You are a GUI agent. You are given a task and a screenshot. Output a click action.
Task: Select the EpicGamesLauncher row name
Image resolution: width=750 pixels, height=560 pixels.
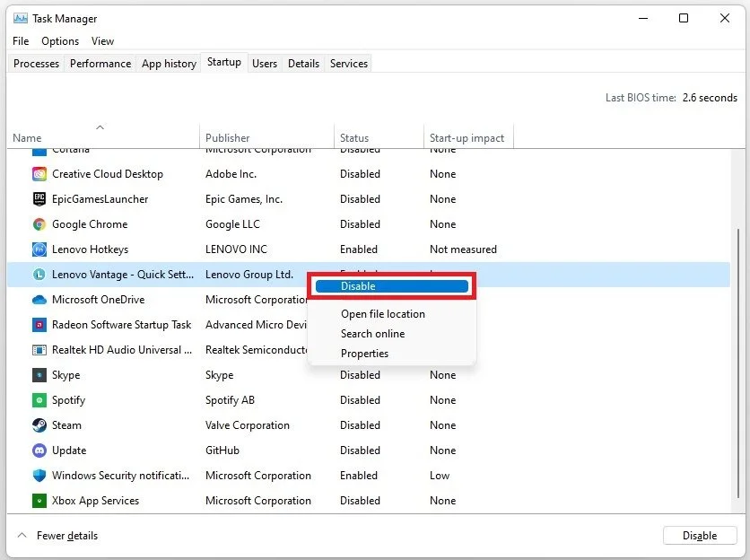pyautogui.click(x=100, y=199)
